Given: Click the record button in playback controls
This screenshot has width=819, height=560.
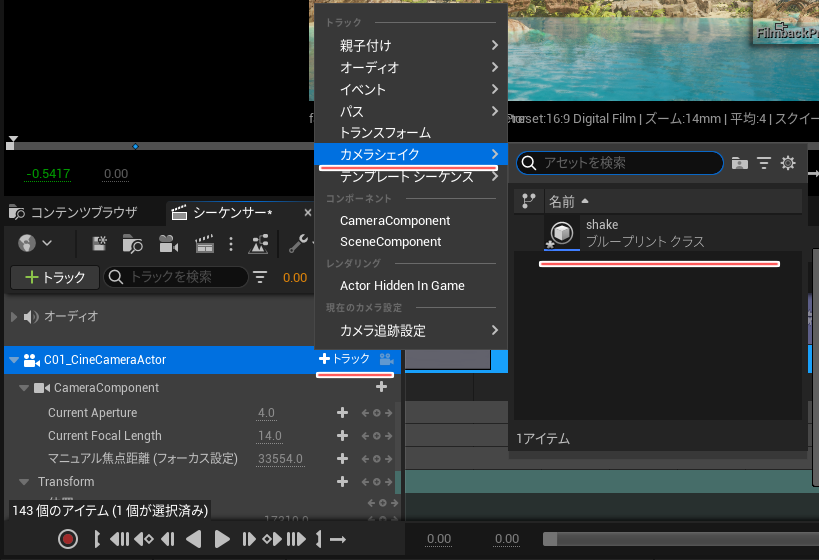Looking at the screenshot, I should 67,539.
